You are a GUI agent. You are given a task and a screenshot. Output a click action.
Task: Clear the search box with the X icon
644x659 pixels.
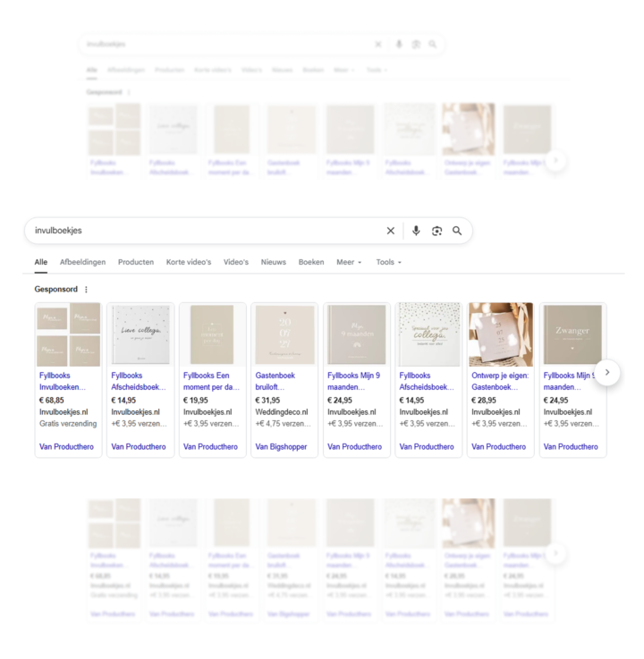[x=391, y=231]
